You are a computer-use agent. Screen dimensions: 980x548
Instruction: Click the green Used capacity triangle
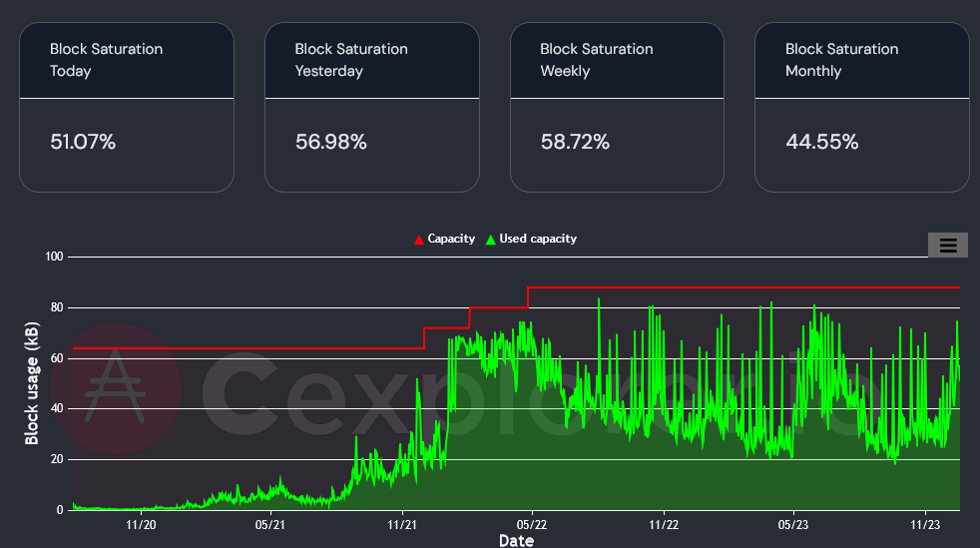tap(491, 240)
